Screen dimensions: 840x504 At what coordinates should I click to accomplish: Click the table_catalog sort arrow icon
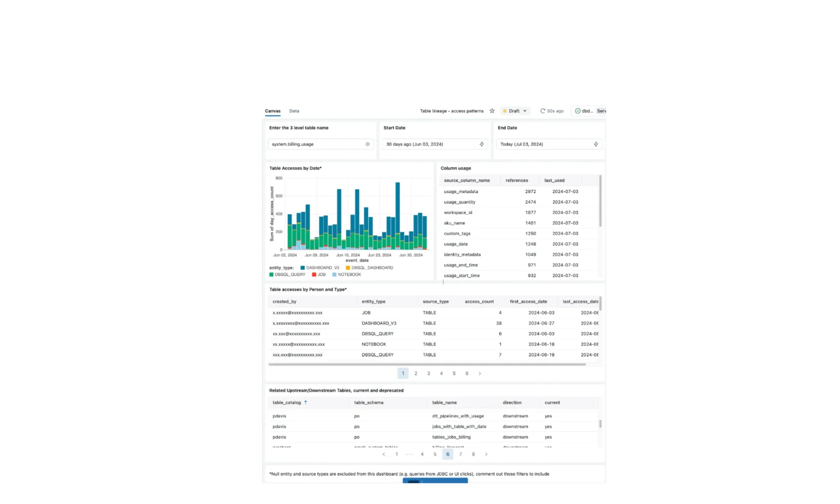point(306,403)
